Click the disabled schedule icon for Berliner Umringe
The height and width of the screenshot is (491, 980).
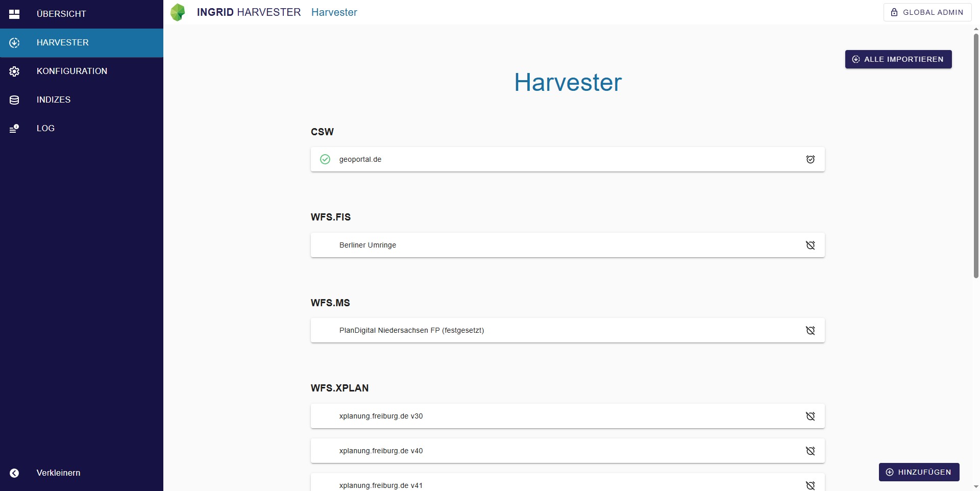pos(810,245)
